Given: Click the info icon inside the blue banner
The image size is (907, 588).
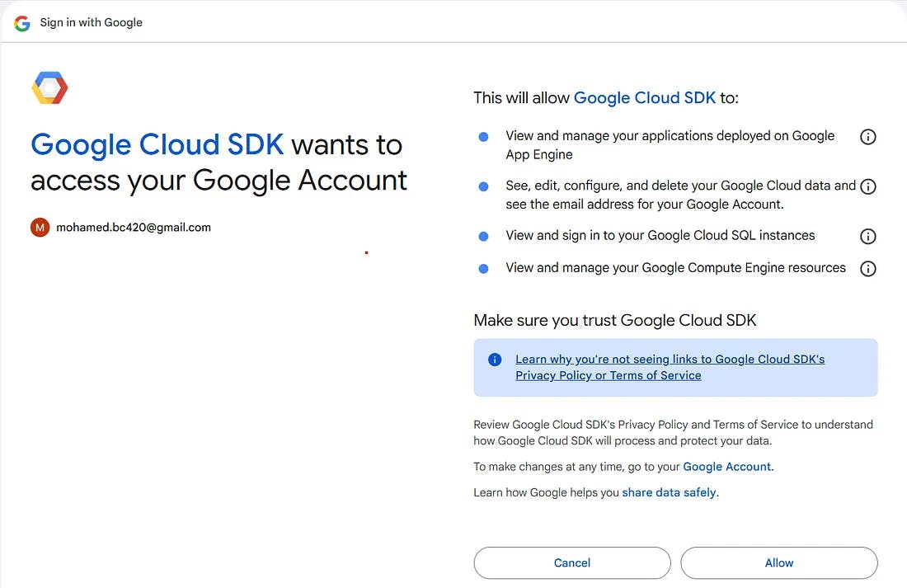Looking at the screenshot, I should [x=494, y=359].
